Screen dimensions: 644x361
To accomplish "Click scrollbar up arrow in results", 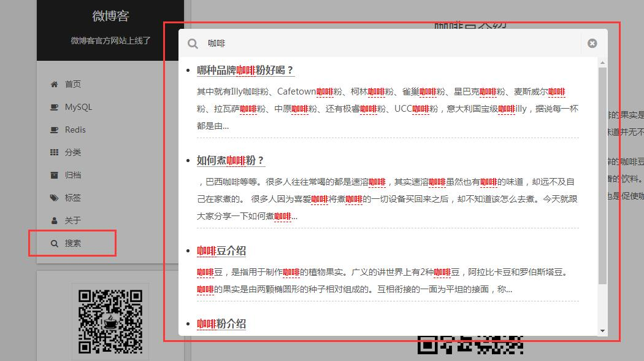I will (x=602, y=63).
